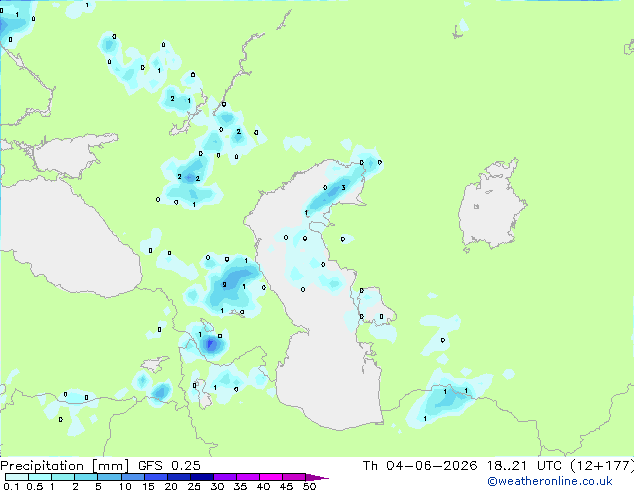Click the dark blue precipitation core near Lake Sevan
Viewport: 634px width, 490px height.
211,345
